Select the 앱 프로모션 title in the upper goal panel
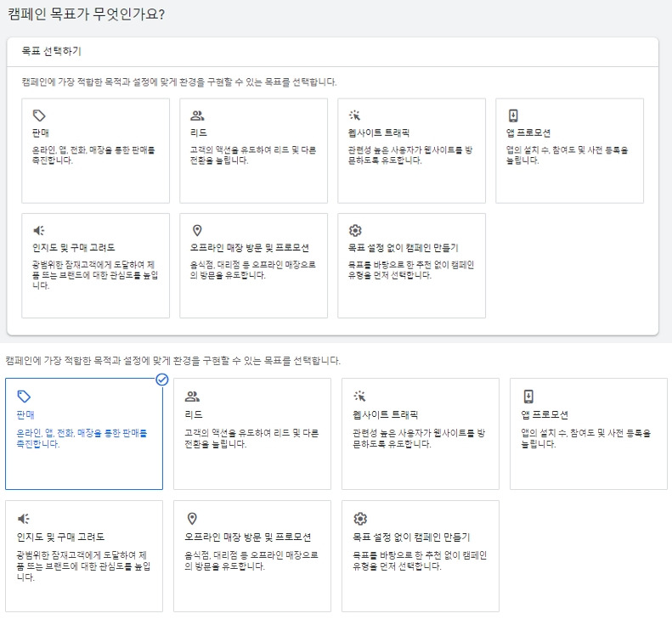Viewport: 672px width, 619px height. pos(528,132)
